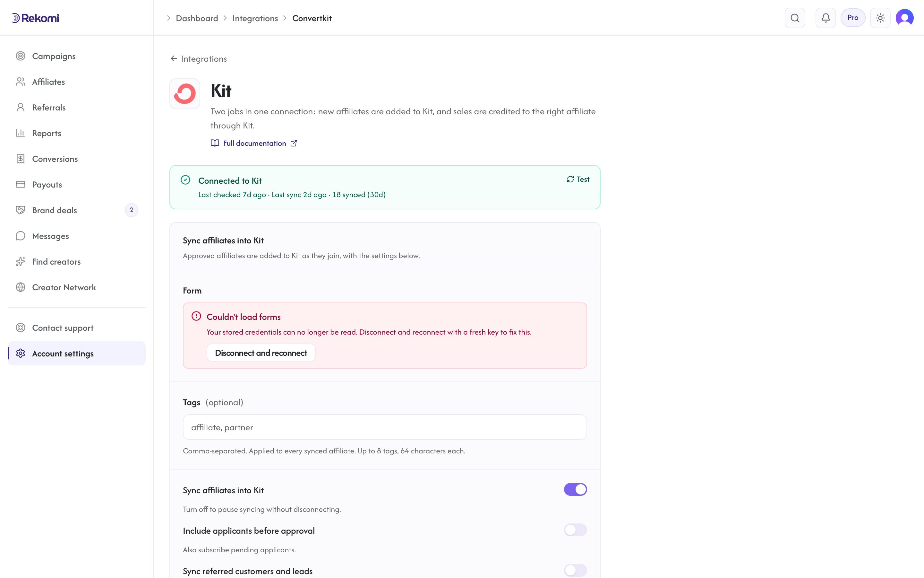Click the Connected to Kit status text
The width and height of the screenshot is (924, 578).
[x=230, y=181]
